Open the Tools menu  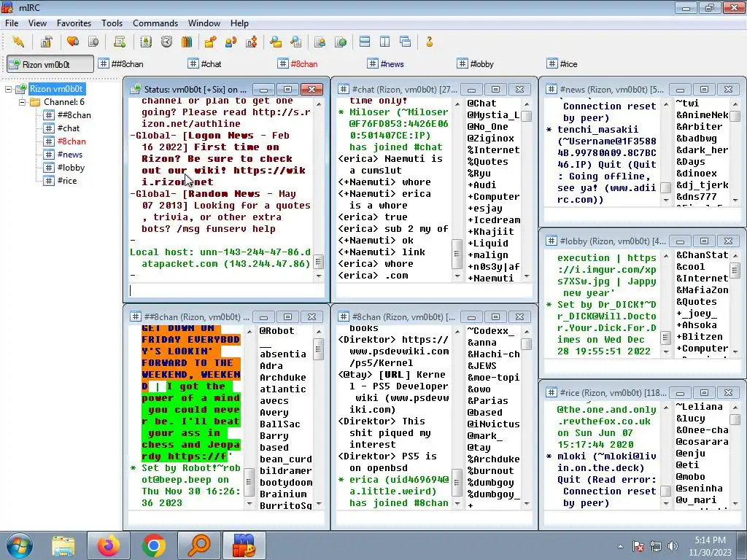point(112,23)
